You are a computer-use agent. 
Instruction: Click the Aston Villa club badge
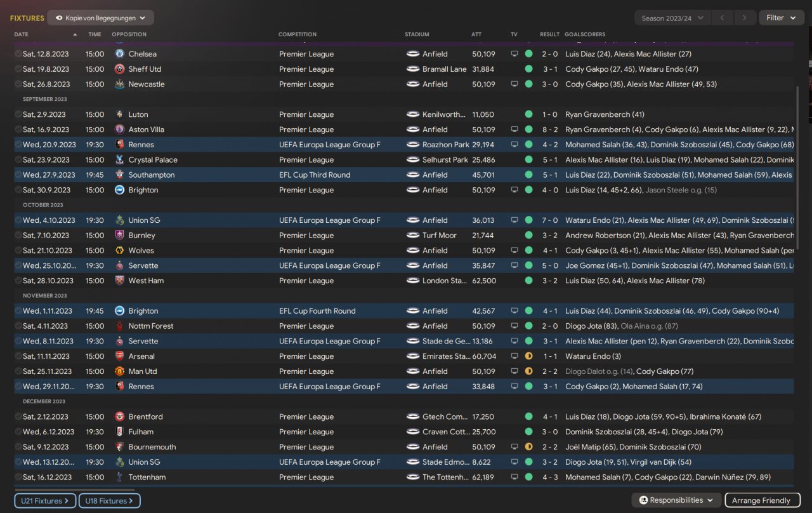pos(119,130)
